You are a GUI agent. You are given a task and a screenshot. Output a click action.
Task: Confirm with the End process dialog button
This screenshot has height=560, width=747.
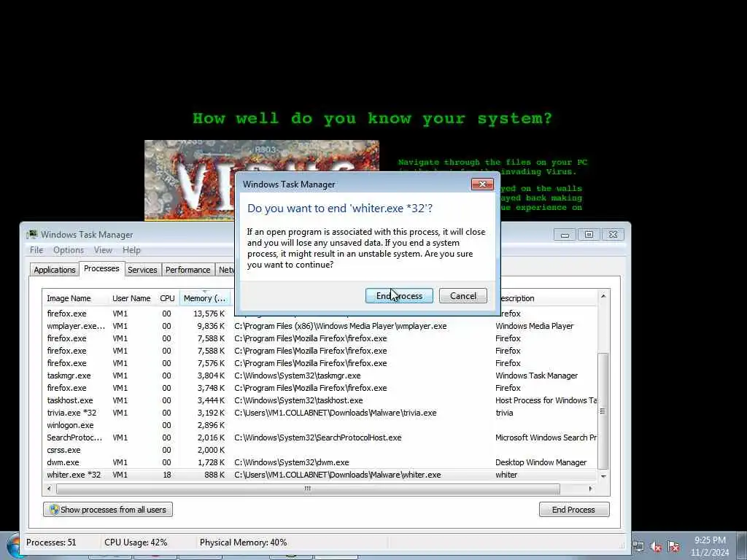point(399,296)
